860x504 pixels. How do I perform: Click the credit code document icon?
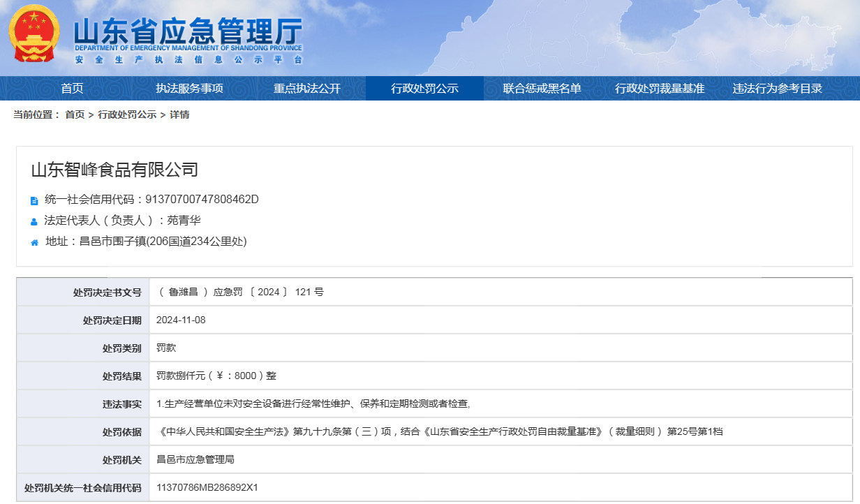(34, 200)
